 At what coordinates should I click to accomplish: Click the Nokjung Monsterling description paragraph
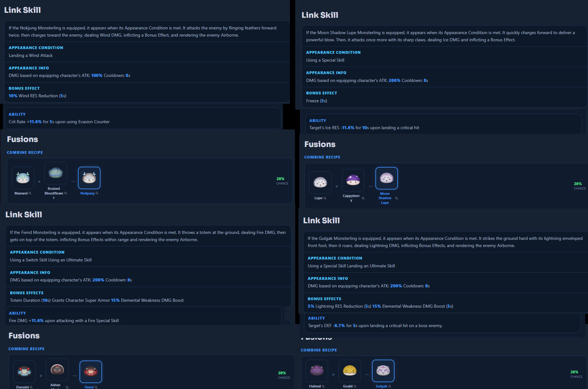click(x=143, y=32)
